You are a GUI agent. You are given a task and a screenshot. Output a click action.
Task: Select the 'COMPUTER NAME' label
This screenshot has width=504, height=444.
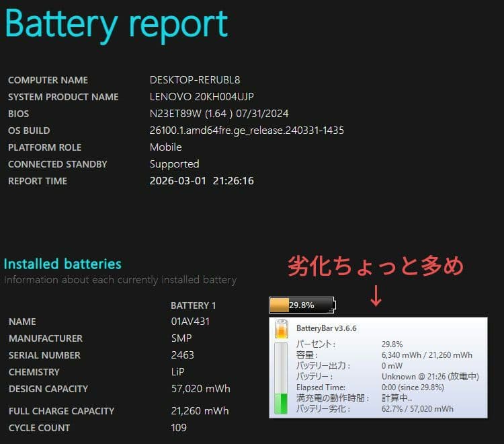(48, 80)
